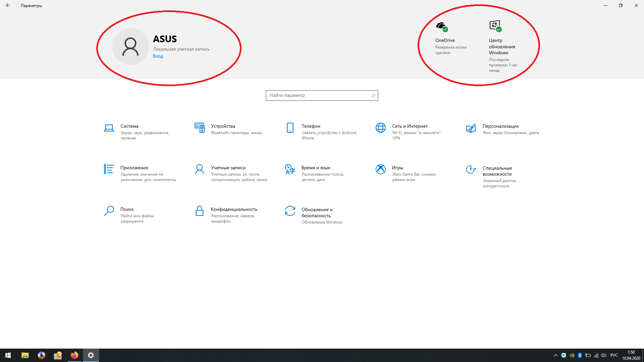Click the Bluetooth tray icon
This screenshot has width=644, height=362.
pyautogui.click(x=580, y=355)
